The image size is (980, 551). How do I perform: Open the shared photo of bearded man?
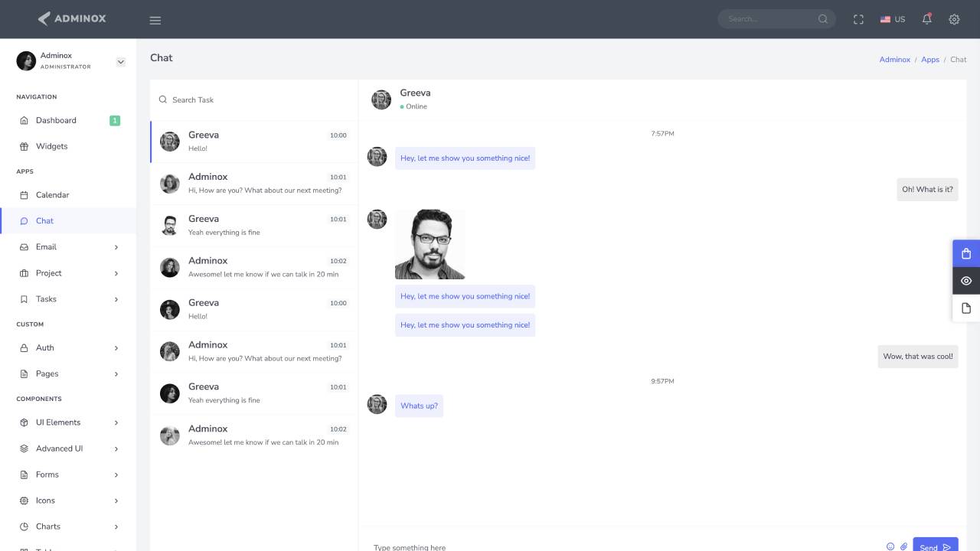point(430,244)
